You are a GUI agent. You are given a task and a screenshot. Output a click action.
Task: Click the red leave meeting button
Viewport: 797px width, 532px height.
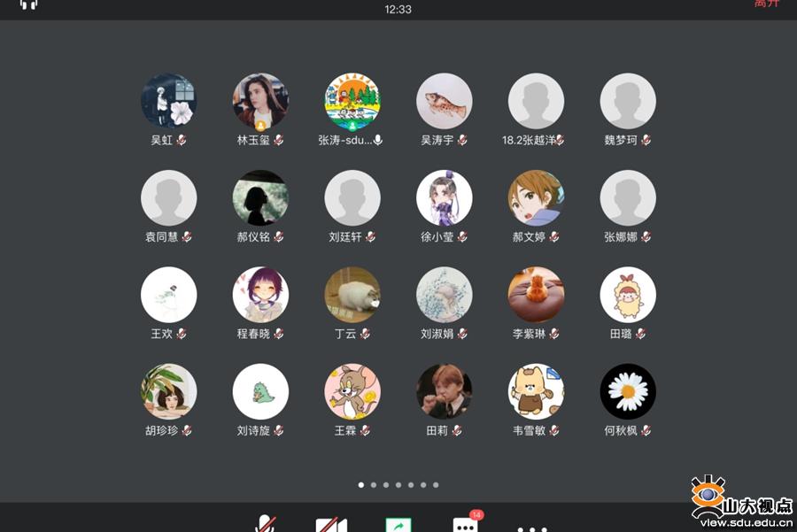point(767,4)
